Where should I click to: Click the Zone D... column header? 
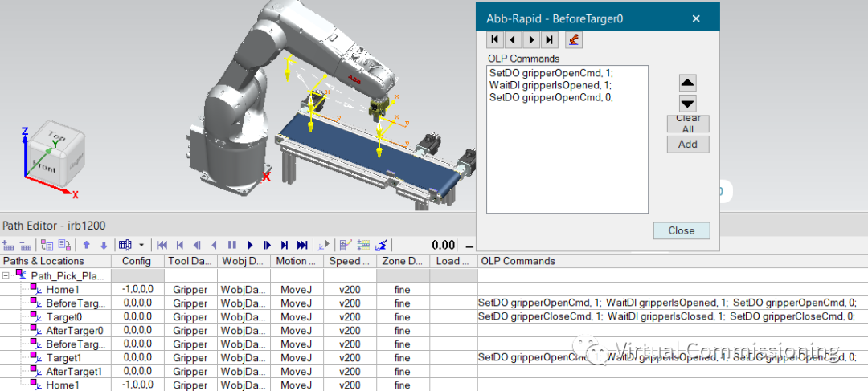click(x=403, y=261)
